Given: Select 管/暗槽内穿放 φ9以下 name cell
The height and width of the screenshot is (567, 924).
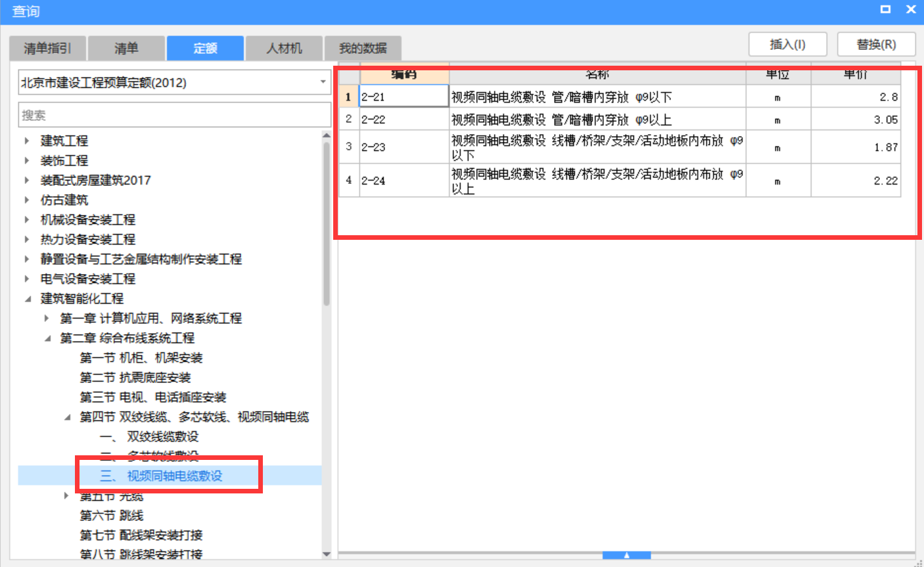Looking at the screenshot, I should (x=597, y=97).
